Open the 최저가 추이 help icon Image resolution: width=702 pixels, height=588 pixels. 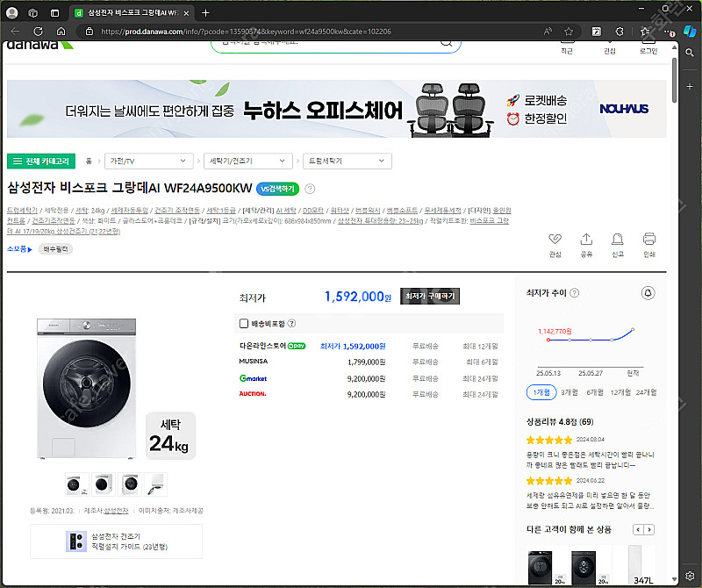point(575,293)
